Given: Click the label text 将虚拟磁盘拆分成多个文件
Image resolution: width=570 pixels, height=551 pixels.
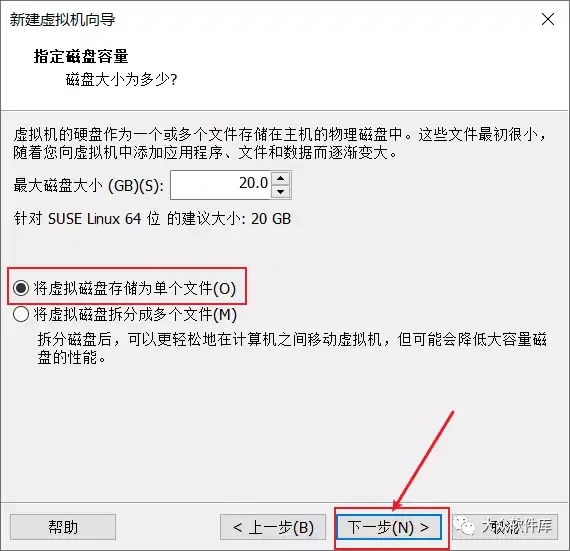Looking at the screenshot, I should (123, 314).
